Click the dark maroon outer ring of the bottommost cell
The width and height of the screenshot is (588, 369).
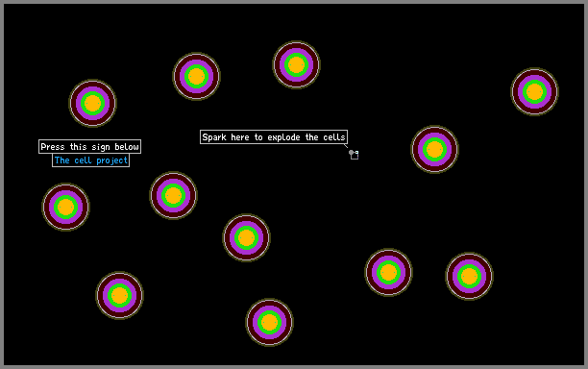(x=269, y=303)
